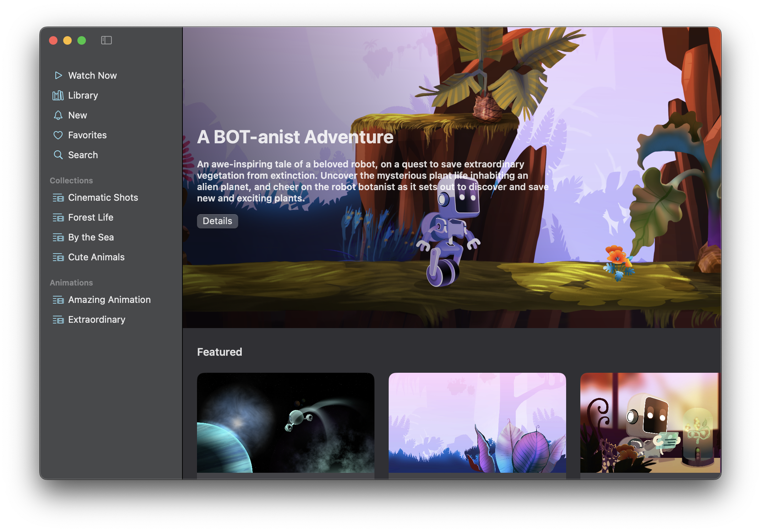Open the Amazing Animation list

coord(111,300)
